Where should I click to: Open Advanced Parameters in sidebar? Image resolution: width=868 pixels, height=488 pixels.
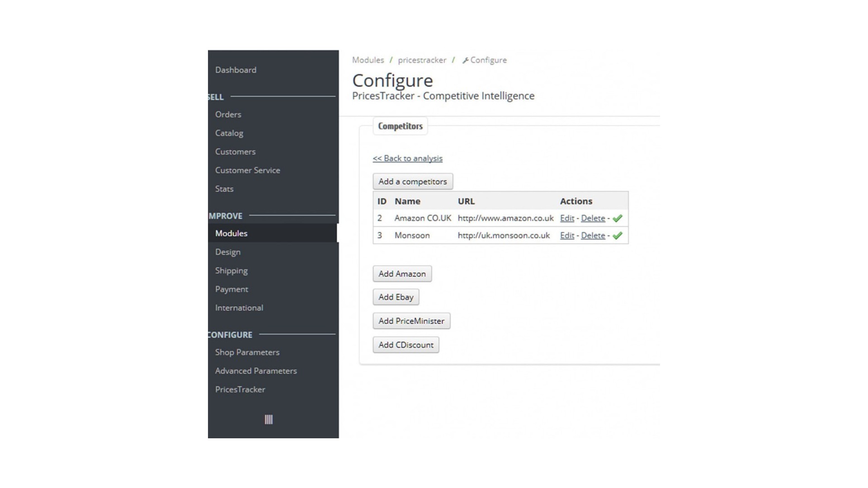[x=256, y=371]
